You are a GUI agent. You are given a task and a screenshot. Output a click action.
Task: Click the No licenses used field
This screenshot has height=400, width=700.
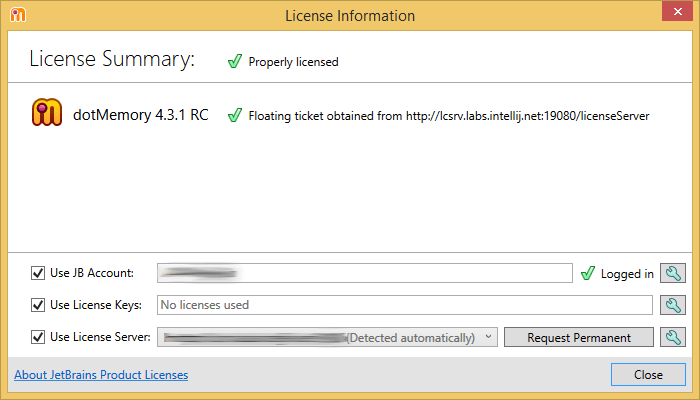[404, 305]
